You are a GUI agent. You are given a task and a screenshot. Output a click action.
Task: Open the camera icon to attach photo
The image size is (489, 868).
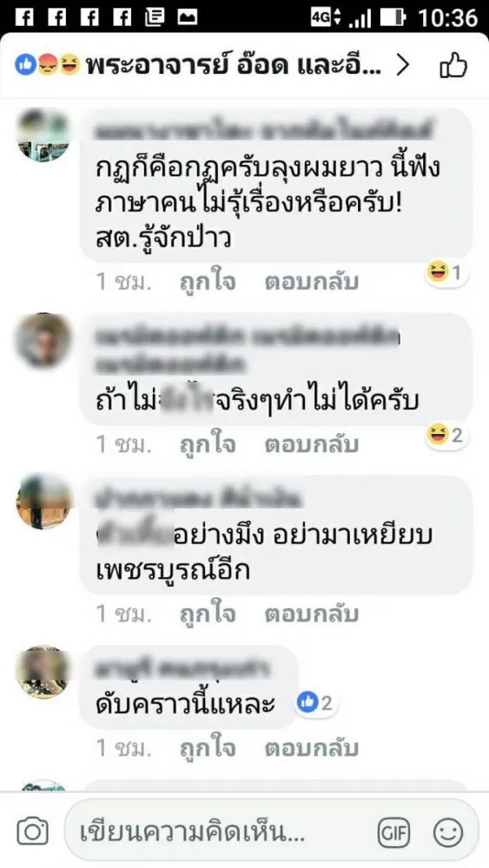tap(32, 831)
